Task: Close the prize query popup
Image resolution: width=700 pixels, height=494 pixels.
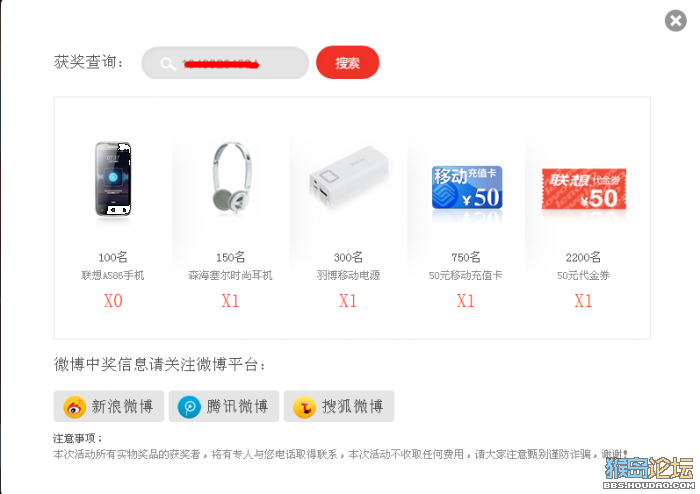Action: [x=675, y=21]
